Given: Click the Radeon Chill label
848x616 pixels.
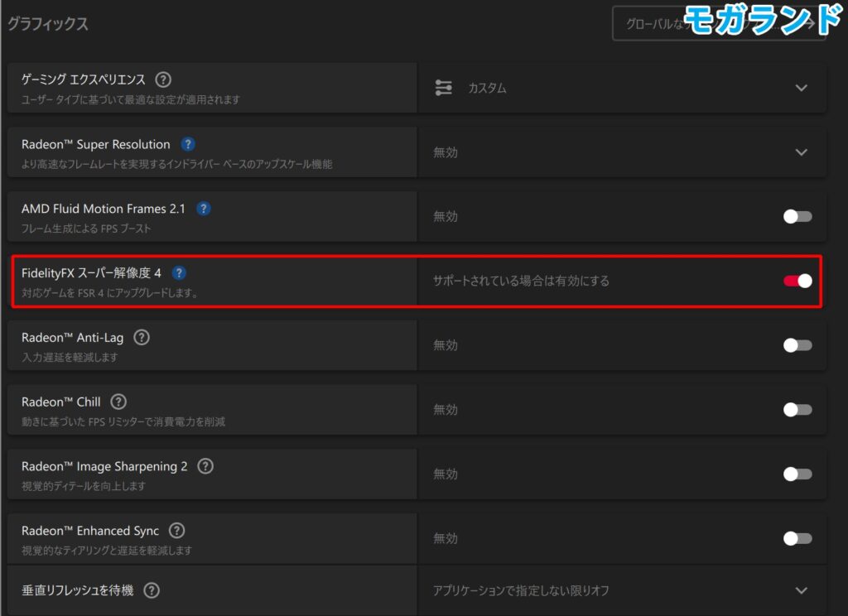Looking at the screenshot, I should pyautogui.click(x=61, y=402).
